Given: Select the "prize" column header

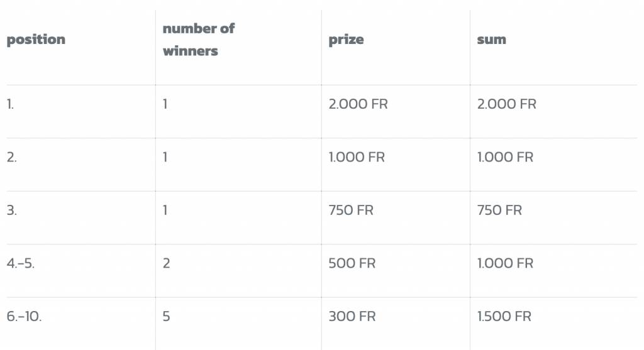Looking at the screenshot, I should 346,40.
